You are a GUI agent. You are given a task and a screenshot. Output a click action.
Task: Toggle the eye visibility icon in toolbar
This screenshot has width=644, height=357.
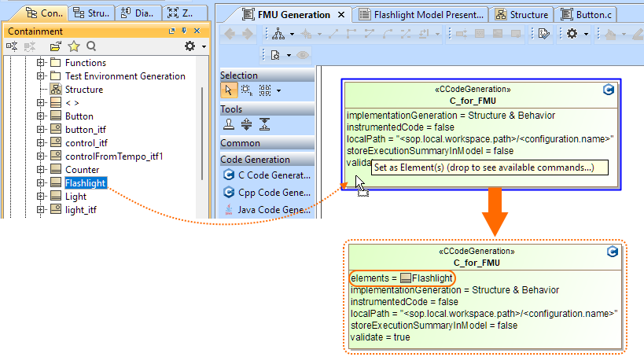[x=303, y=55]
